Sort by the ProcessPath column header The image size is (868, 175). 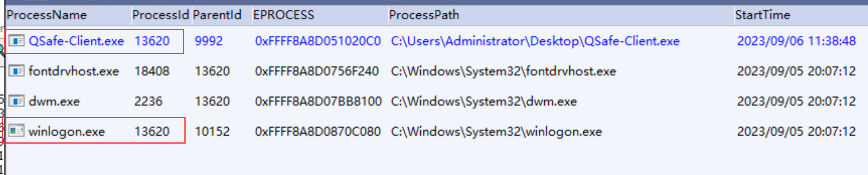point(424,15)
